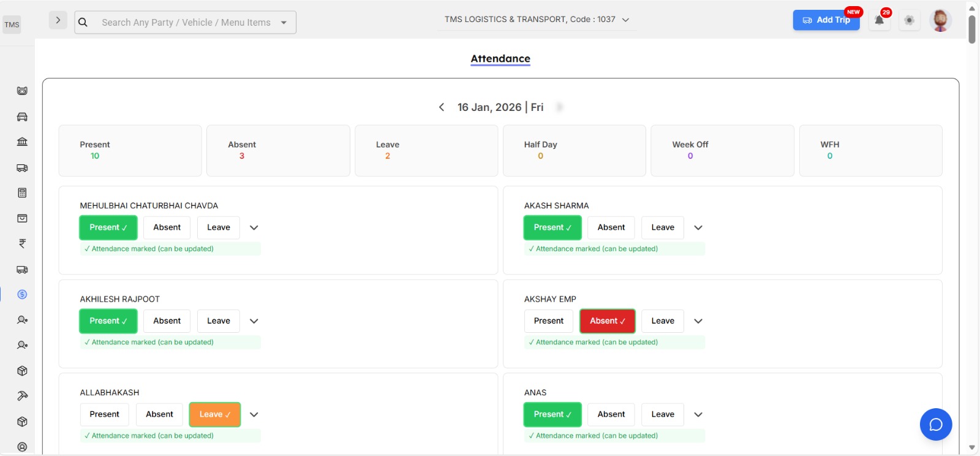The width and height of the screenshot is (980, 456).
Task: Mark ALLABHAKASH as Absent
Action: pos(159,414)
